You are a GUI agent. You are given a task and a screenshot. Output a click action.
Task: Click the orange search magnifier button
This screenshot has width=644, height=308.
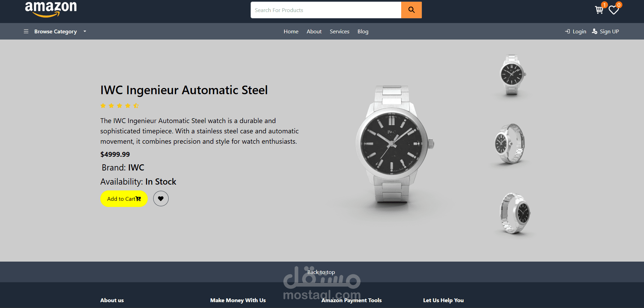[411, 10]
